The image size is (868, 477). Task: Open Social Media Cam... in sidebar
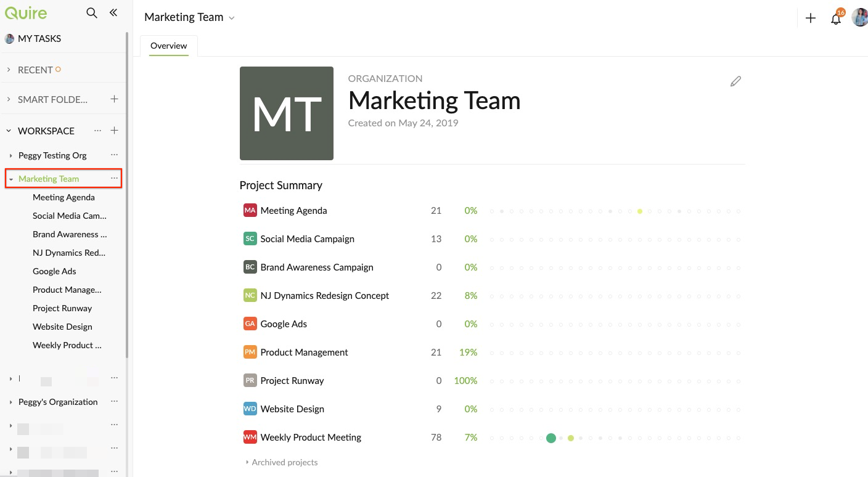70,216
